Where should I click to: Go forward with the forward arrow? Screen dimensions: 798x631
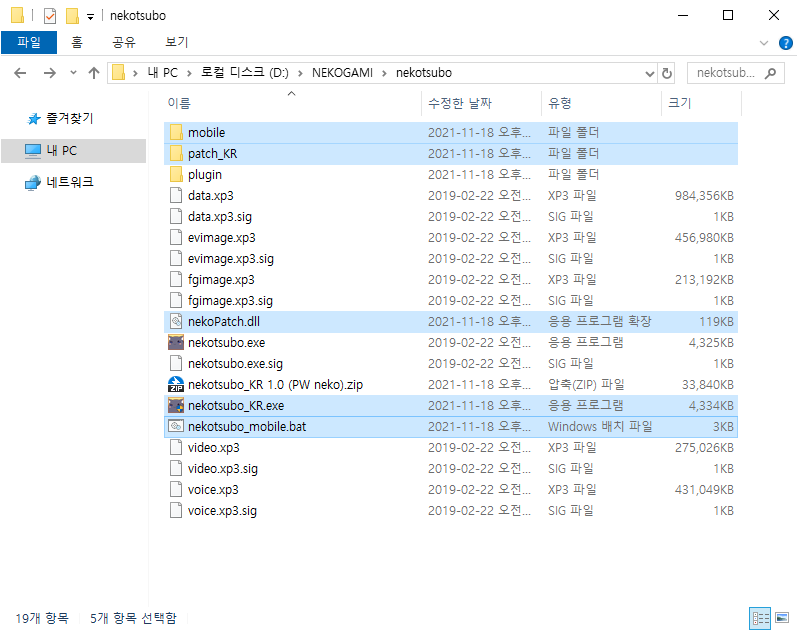point(49,73)
